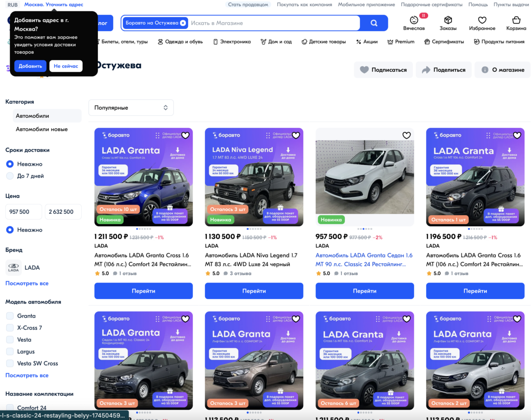
Task: Favorite the brown Granta Лифтбек card
Action: point(296,319)
